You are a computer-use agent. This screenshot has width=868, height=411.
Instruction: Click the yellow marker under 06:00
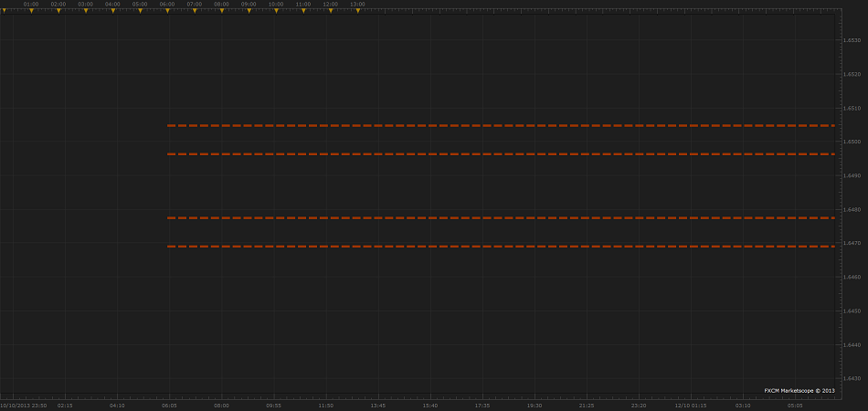click(x=167, y=11)
